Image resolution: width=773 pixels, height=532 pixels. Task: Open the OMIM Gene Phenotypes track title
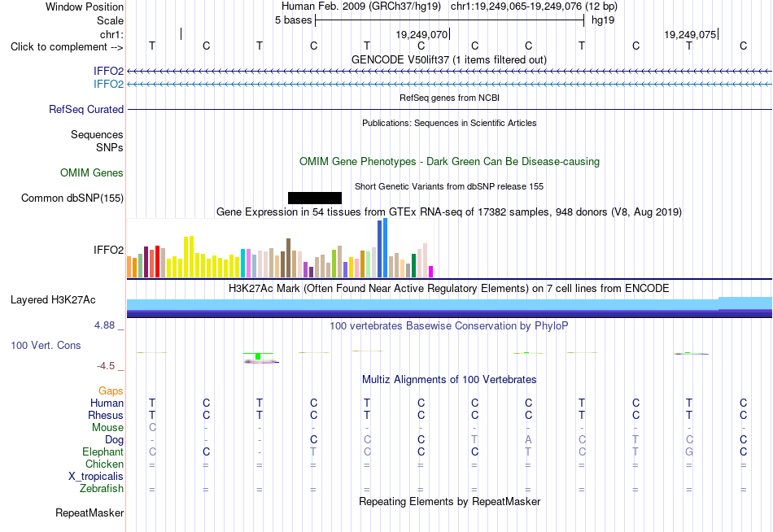449,161
